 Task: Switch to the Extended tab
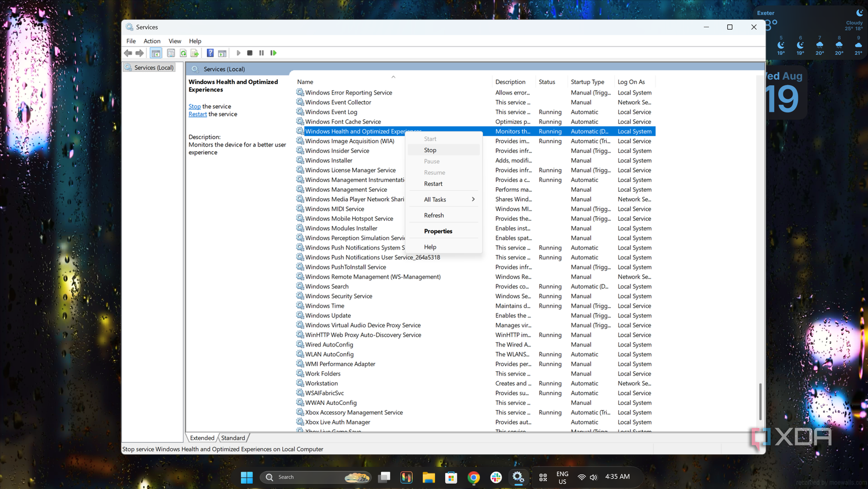click(x=202, y=438)
